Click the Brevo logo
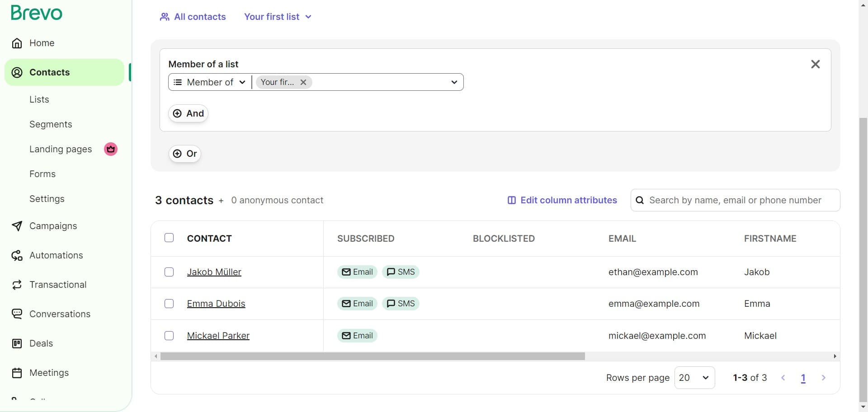868x412 pixels. pyautogui.click(x=37, y=13)
